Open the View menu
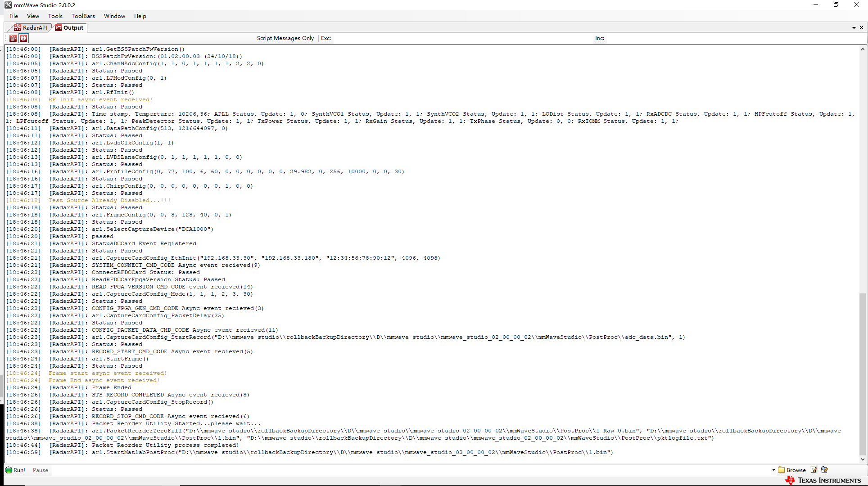This screenshot has width=868, height=486. tap(33, 16)
